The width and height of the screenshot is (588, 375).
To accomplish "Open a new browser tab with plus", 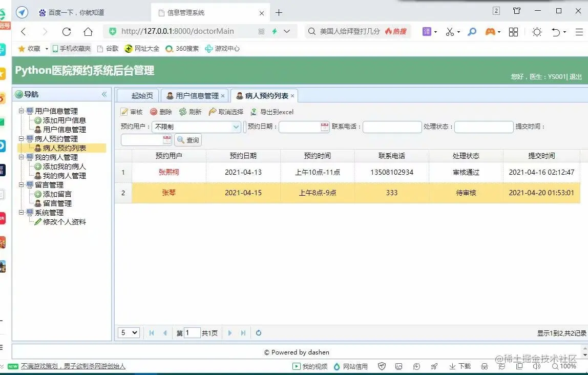I will (279, 13).
